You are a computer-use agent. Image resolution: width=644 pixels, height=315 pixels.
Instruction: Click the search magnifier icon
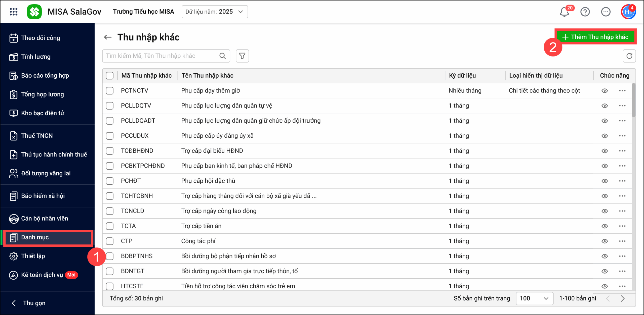(222, 56)
